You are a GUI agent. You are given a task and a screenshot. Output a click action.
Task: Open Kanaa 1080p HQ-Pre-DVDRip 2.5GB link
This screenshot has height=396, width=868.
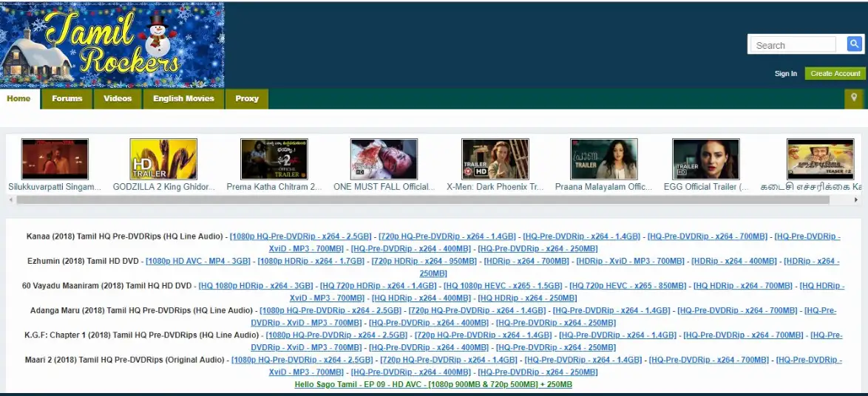302,236
